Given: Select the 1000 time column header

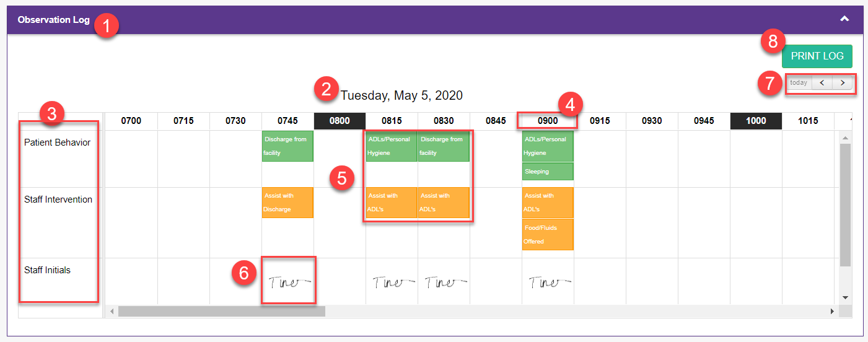Looking at the screenshot, I should tap(756, 121).
